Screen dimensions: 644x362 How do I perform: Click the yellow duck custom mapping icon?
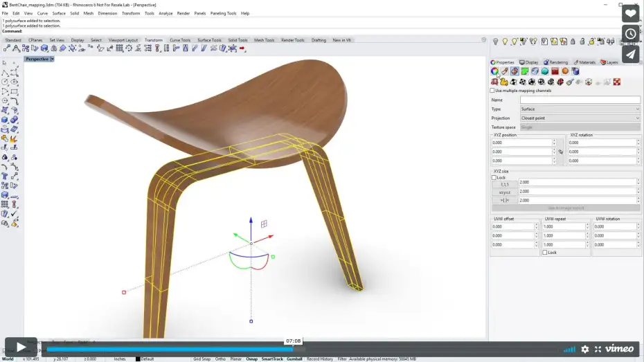(x=504, y=82)
